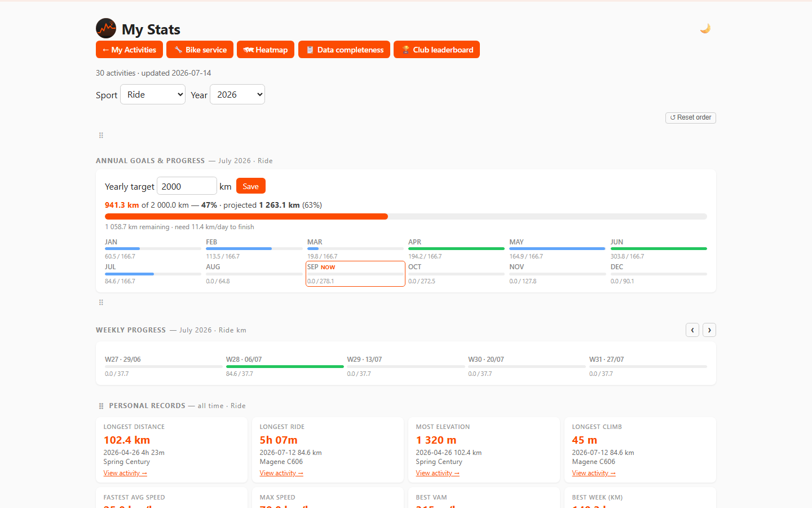Go back to My Activities
Viewport: 812px width, 508px height.
click(x=129, y=50)
